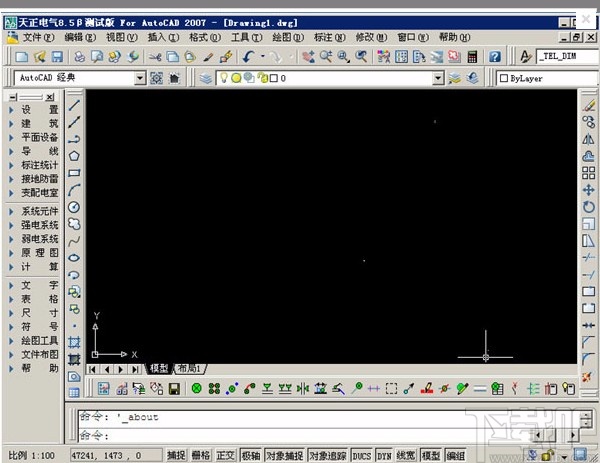The height and width of the screenshot is (463, 600).
Task: Toggle 对象捕捉 object snap
Action: click(x=285, y=455)
